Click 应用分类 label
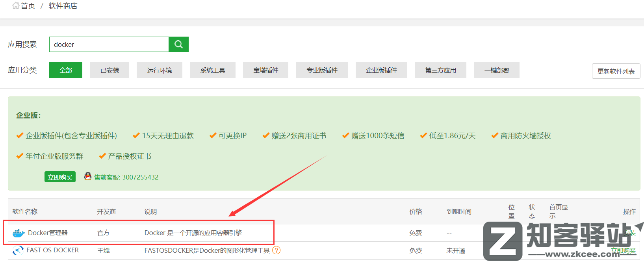 pyautogui.click(x=22, y=70)
